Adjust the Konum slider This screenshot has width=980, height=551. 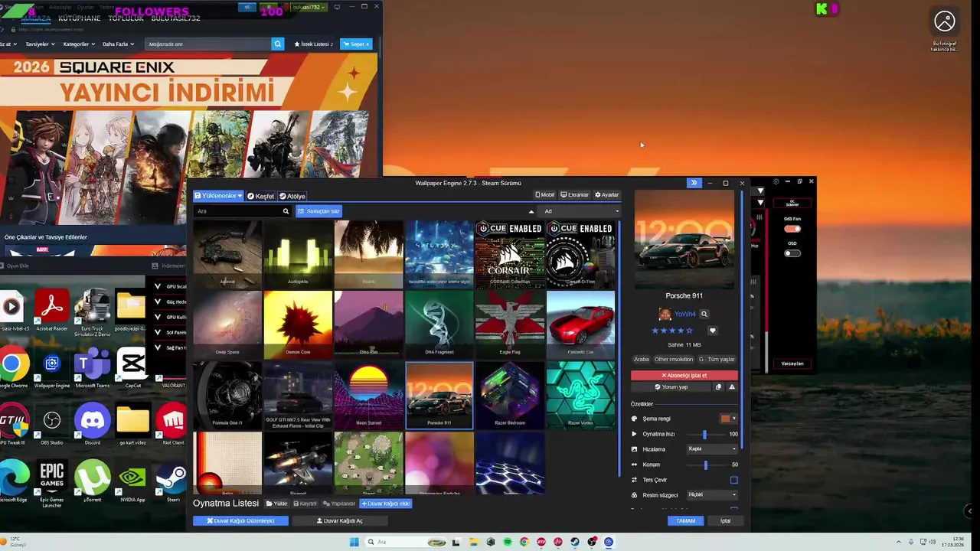[704, 465]
